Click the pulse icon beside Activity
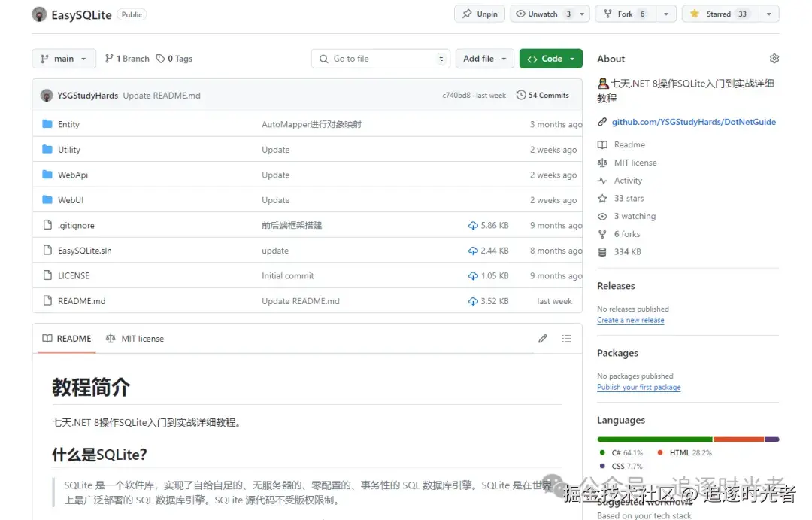This screenshot has width=812, height=520. [x=602, y=181]
